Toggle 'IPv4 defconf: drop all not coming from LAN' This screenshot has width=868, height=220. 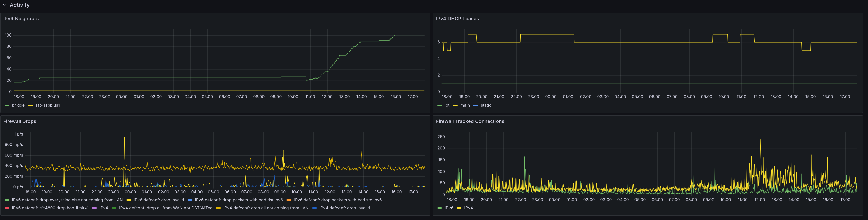click(266, 208)
